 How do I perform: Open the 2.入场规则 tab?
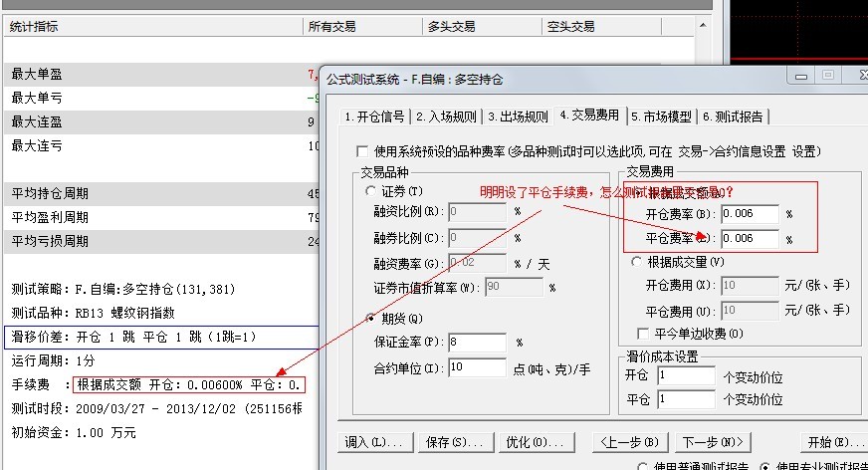446,117
